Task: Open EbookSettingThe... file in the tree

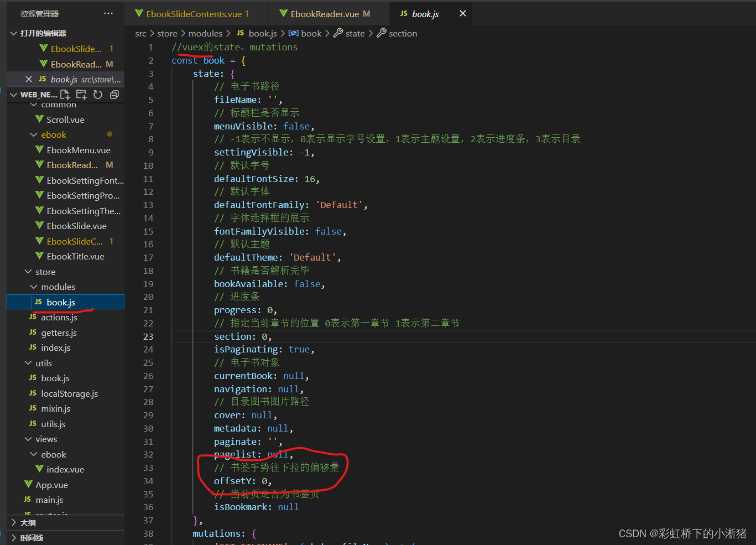Action: [65, 211]
